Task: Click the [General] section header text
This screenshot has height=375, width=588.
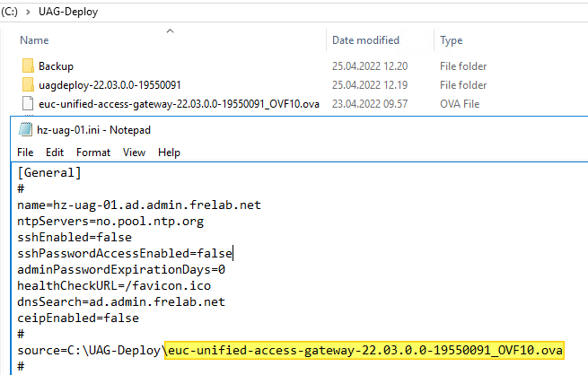Action: (49, 172)
